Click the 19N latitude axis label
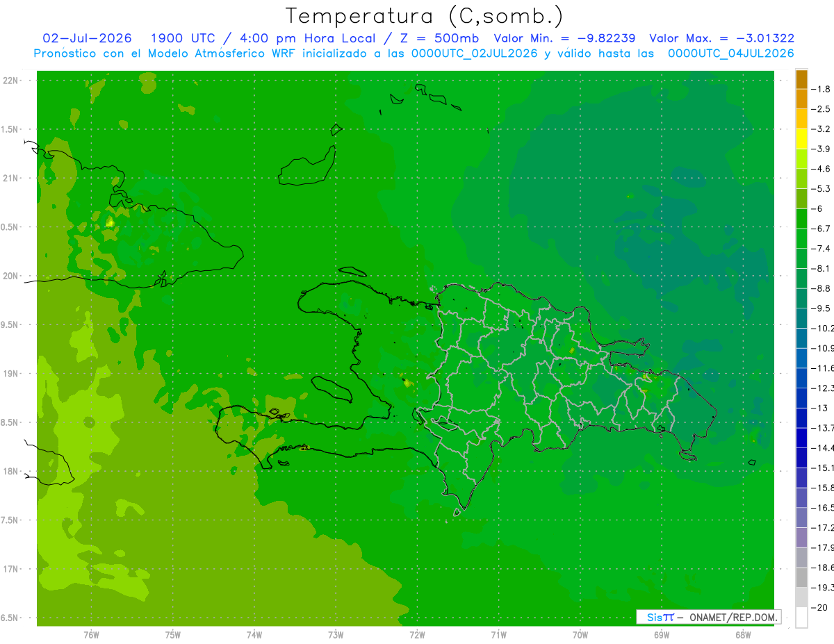834x644 pixels. (x=11, y=374)
